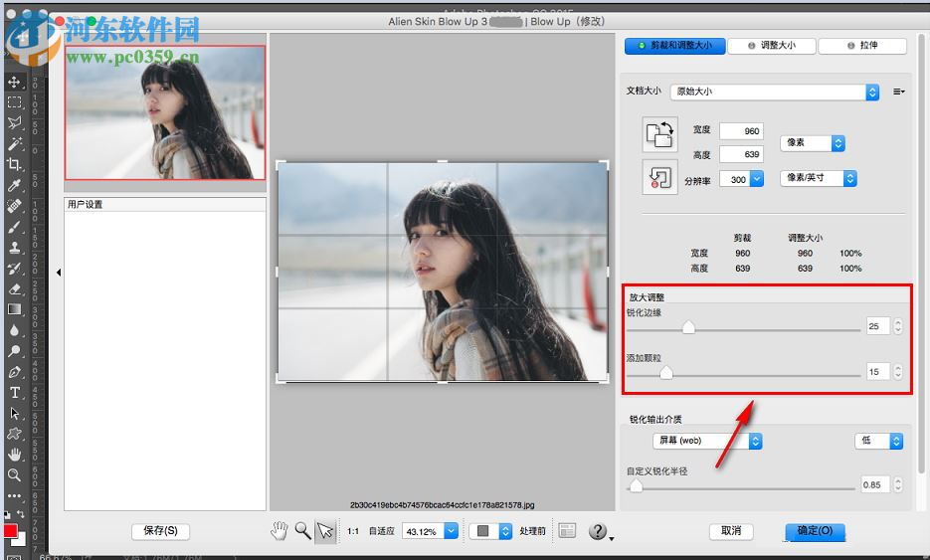Open the preview background color dropdown
Viewport: 930px width, 560px height.
pyautogui.click(x=490, y=531)
